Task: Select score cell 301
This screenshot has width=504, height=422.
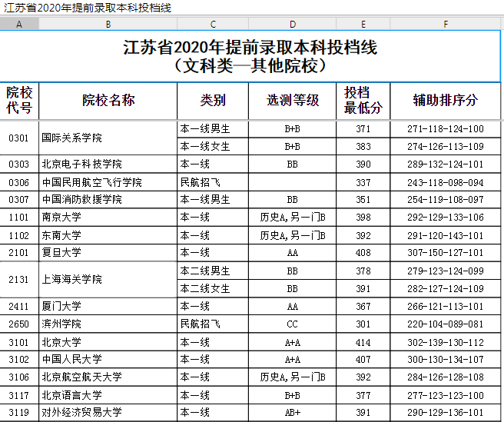Action: tap(363, 324)
